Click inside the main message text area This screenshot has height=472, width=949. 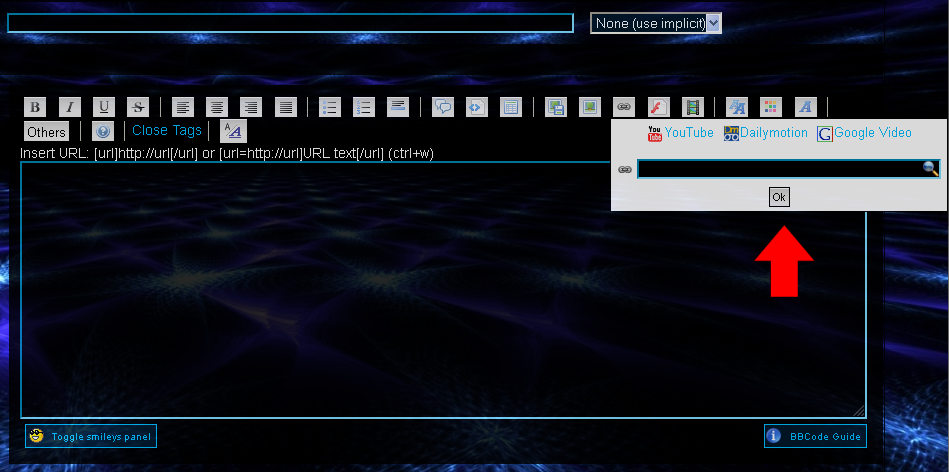[443, 290]
